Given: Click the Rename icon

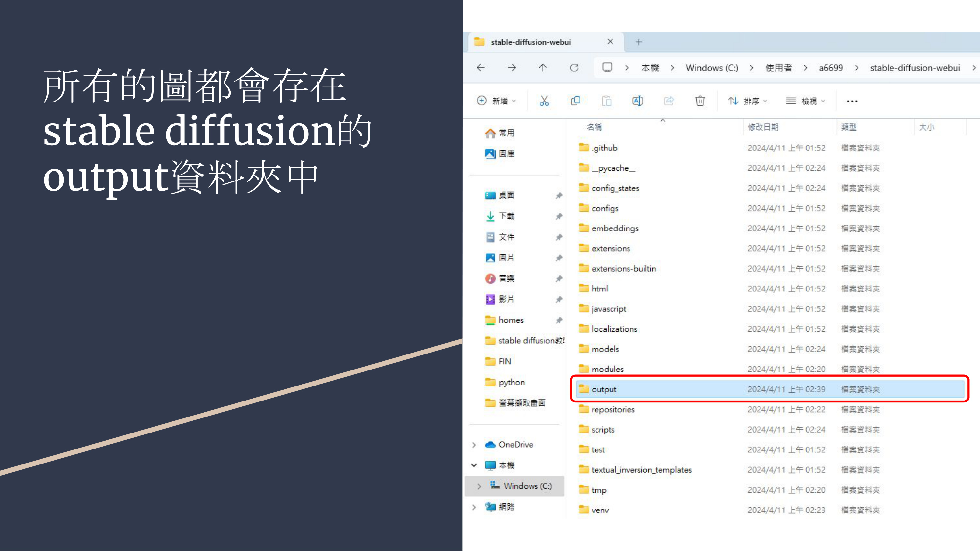Looking at the screenshot, I should click(x=638, y=101).
